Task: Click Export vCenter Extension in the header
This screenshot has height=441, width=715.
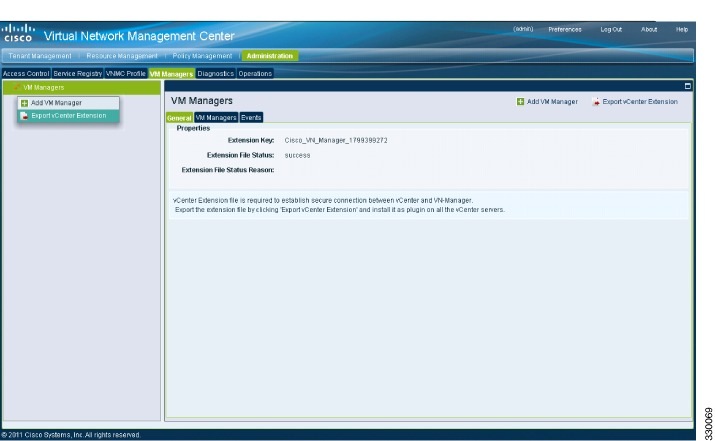Action: tap(635, 102)
